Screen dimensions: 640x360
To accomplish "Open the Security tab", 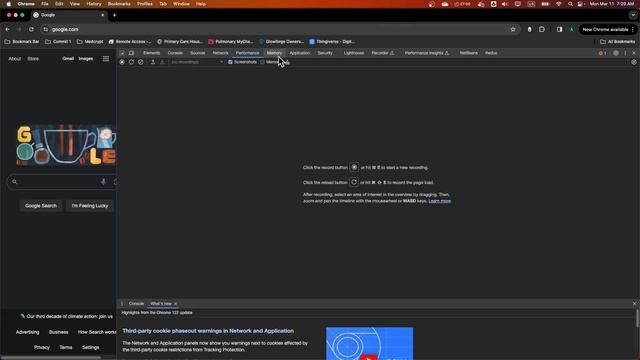I will [325, 53].
